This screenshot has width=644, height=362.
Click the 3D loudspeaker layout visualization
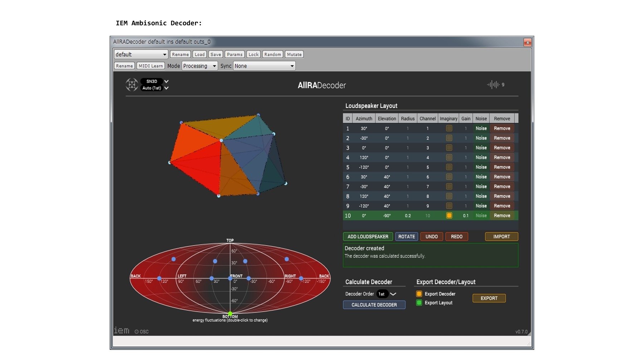click(228, 155)
